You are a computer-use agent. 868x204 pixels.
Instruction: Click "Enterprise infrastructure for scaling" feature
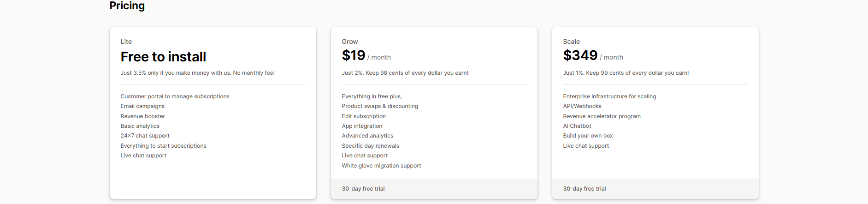pos(609,96)
